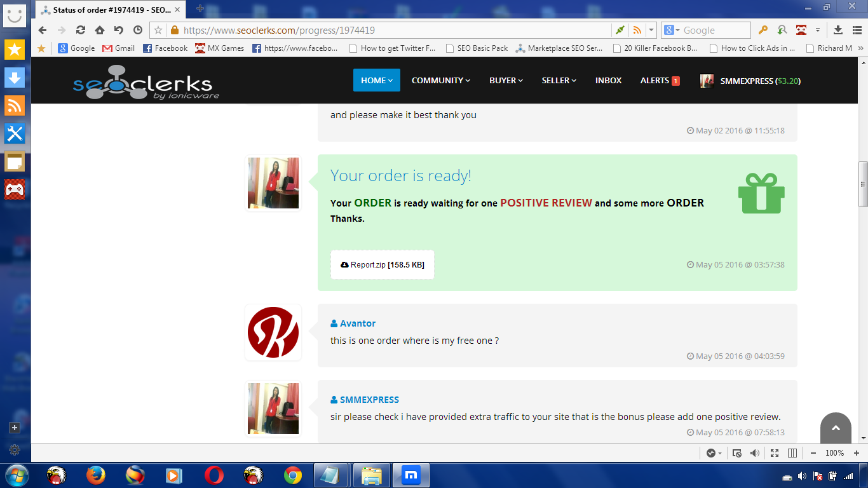
Task: Open the wrench tools panel in the sidebar
Action: (x=15, y=133)
